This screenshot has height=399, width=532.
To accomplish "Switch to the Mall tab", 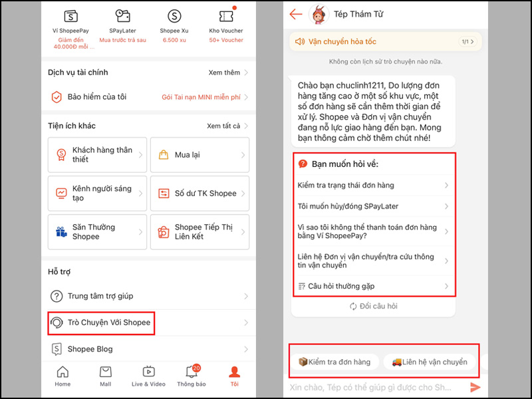I will coord(106,376).
